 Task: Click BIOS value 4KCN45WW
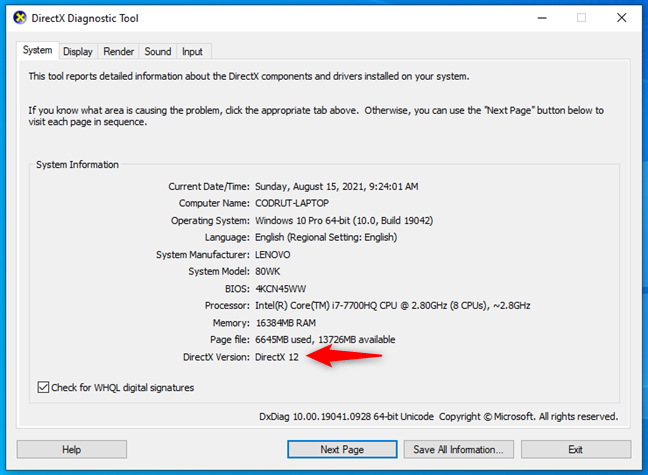click(x=281, y=289)
